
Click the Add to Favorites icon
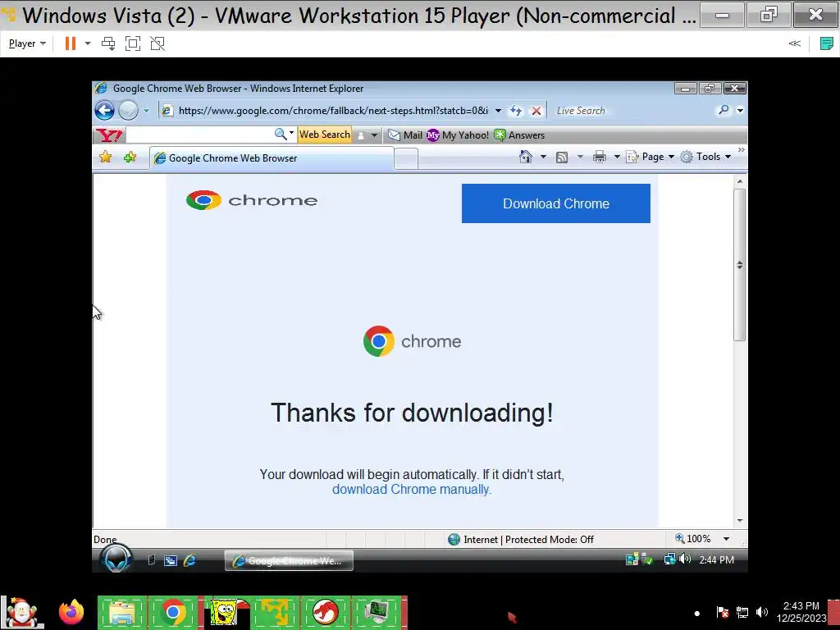coord(130,157)
